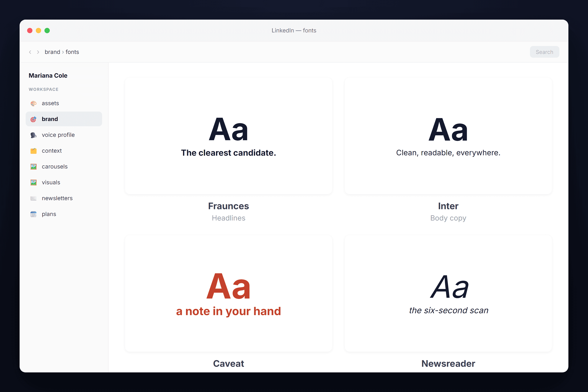The width and height of the screenshot is (588, 392).
Task: Click the voice profile speaking head icon
Action: pyautogui.click(x=34, y=135)
